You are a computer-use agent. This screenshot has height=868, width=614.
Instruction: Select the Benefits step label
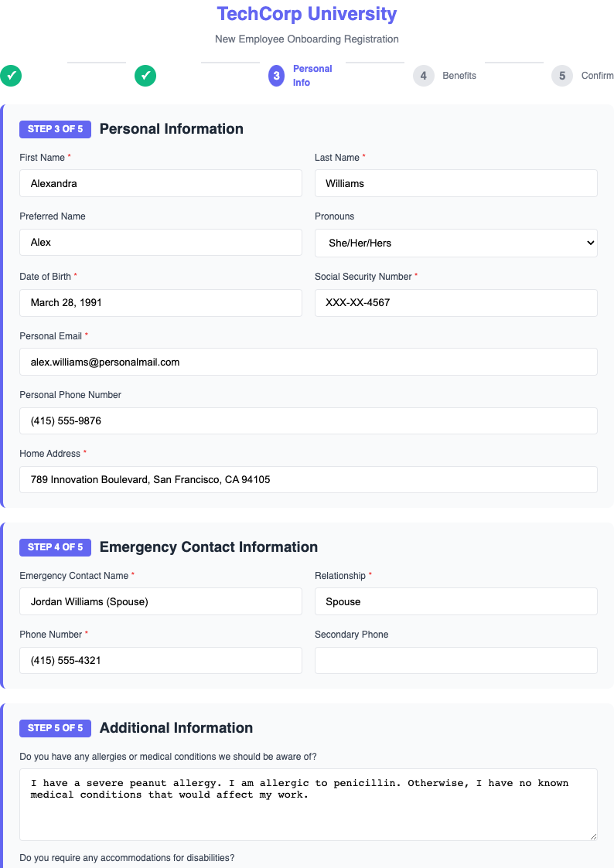(x=459, y=76)
